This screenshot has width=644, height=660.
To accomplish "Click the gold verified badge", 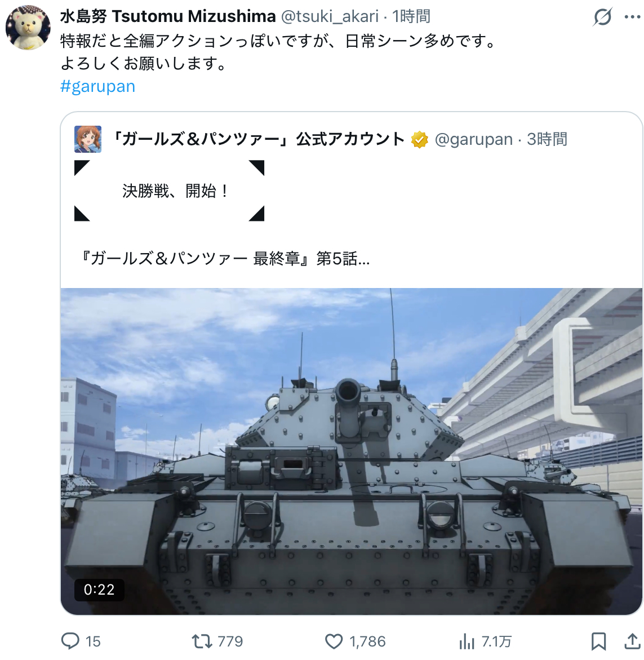I will (x=419, y=139).
